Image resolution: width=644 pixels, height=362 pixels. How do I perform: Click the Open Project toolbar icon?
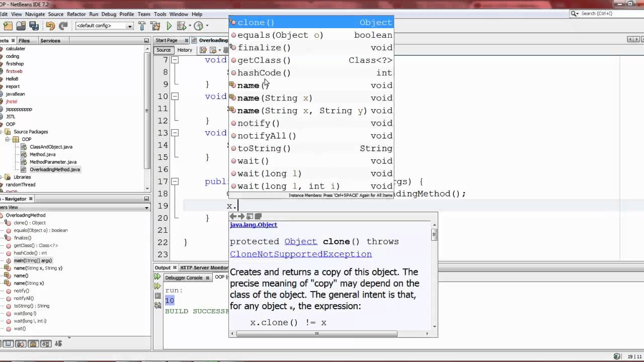coord(21,26)
